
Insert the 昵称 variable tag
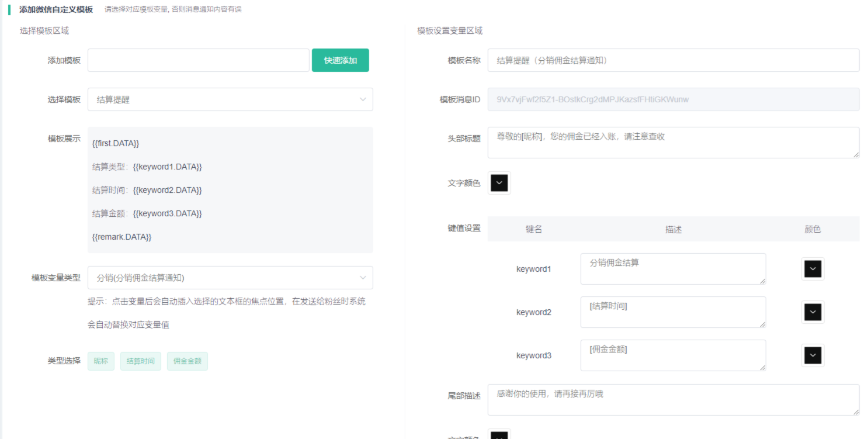(101, 361)
